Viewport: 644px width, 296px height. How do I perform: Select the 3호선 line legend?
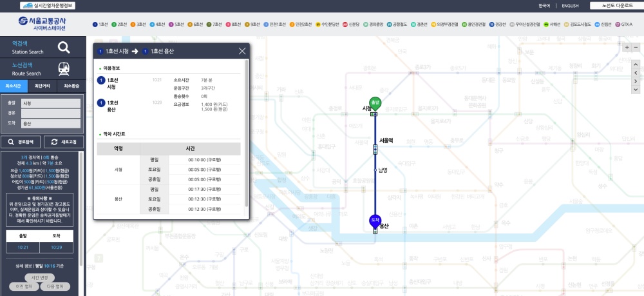(x=138, y=25)
